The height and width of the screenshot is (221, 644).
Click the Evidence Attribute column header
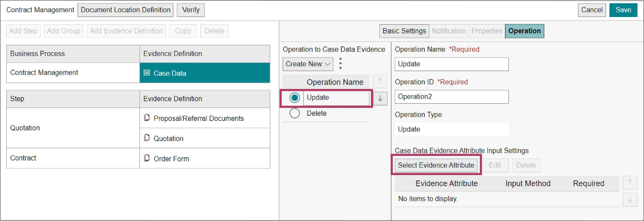[446, 184]
